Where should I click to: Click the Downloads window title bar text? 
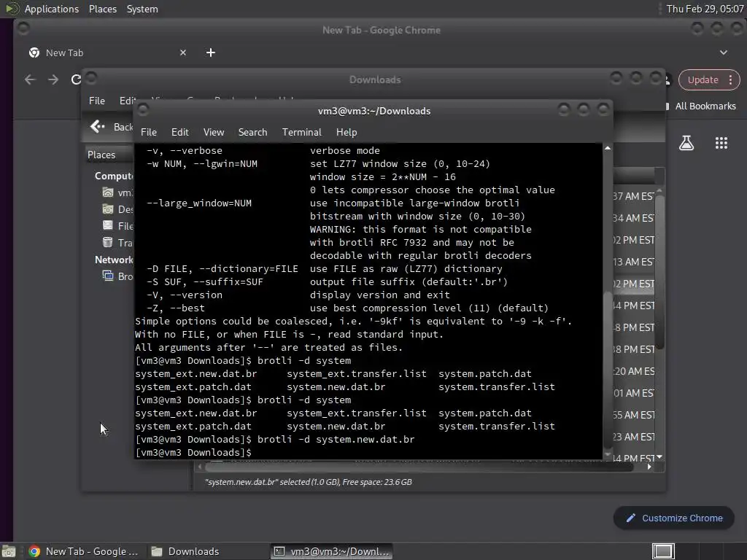375,79
